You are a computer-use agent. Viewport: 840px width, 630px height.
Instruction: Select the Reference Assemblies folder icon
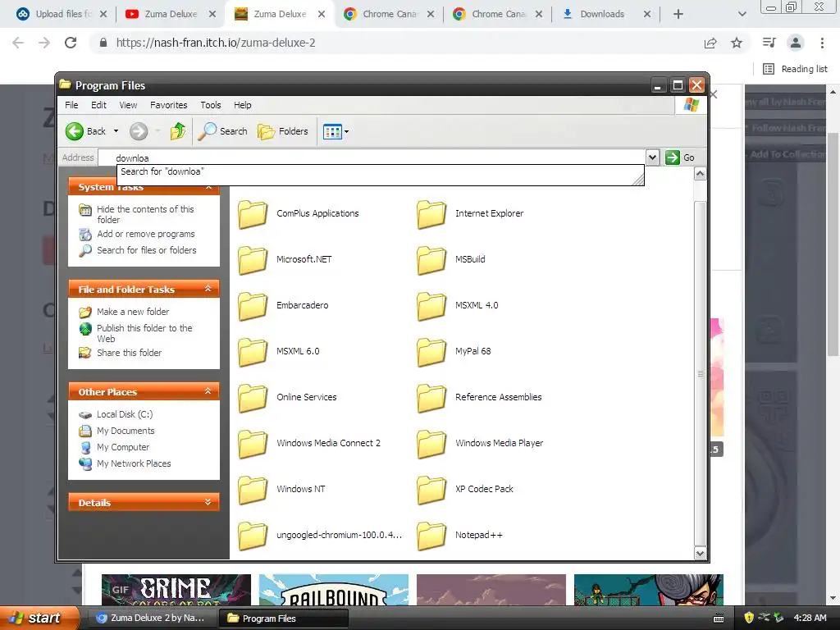tap(431, 398)
